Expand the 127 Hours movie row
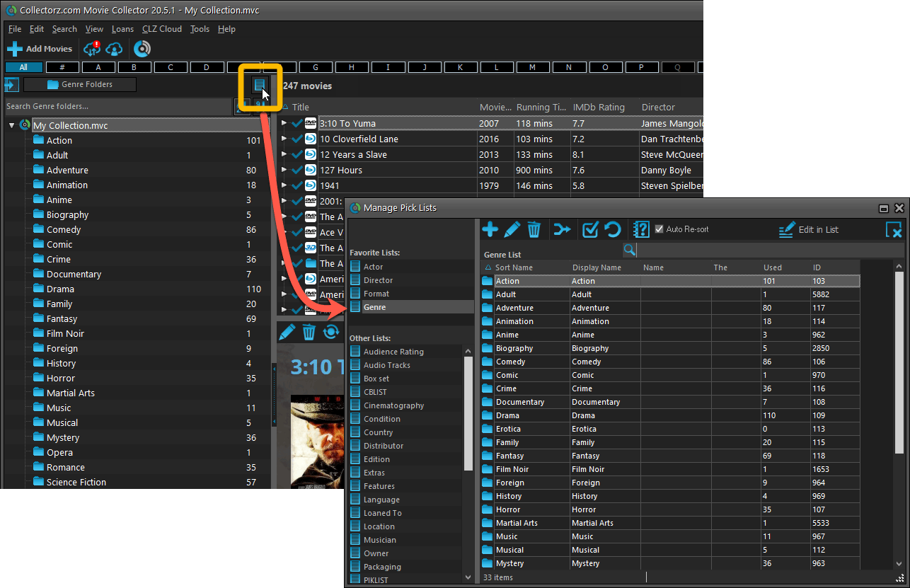910x588 pixels. coord(284,170)
